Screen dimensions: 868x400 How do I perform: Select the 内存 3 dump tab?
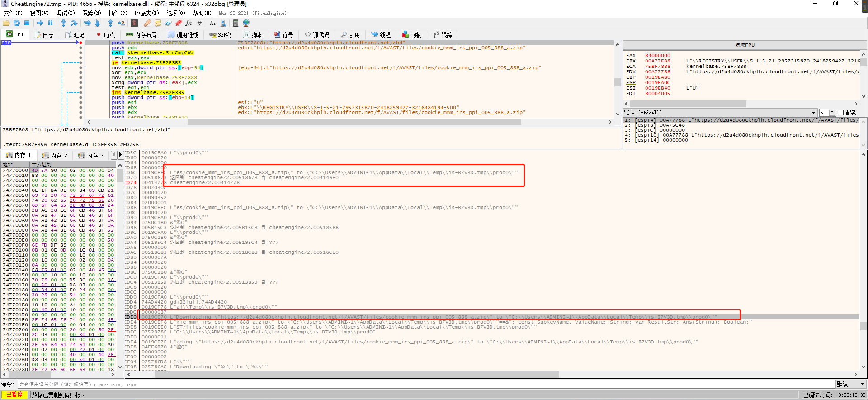pyautogui.click(x=91, y=156)
